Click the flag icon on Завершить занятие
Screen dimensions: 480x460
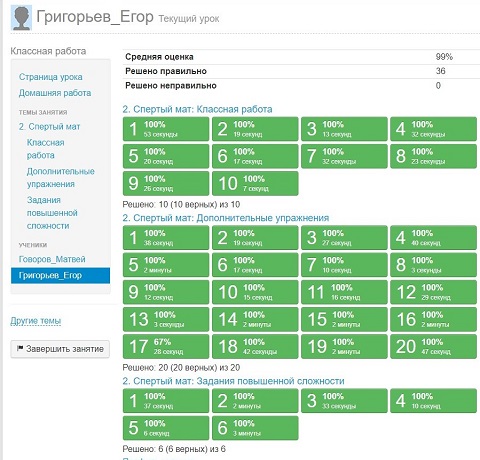(x=20, y=349)
